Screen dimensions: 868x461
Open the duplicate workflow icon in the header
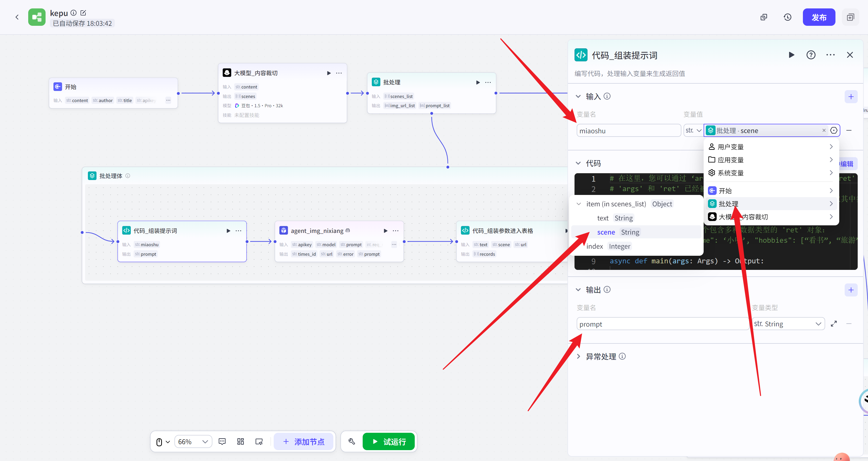764,17
